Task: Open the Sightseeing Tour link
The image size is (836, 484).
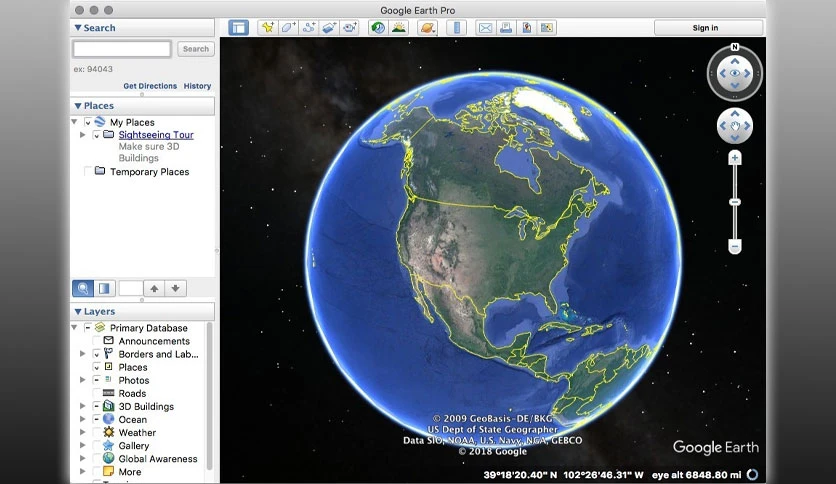Action: (156, 135)
